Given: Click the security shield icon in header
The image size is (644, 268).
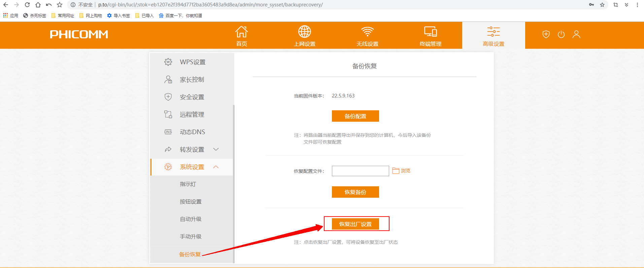Looking at the screenshot, I should pyautogui.click(x=546, y=34).
